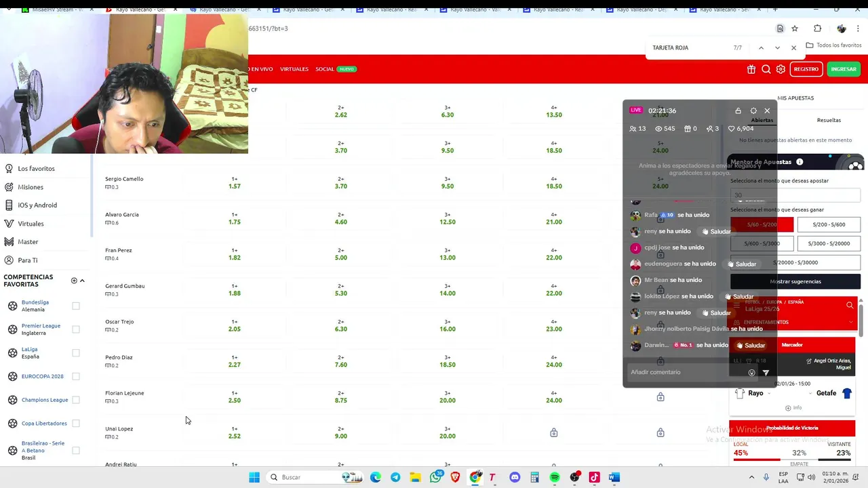This screenshot has height=488, width=868.
Task: Tick the Bundesliga Alemania checkbox
Action: pos(76,306)
